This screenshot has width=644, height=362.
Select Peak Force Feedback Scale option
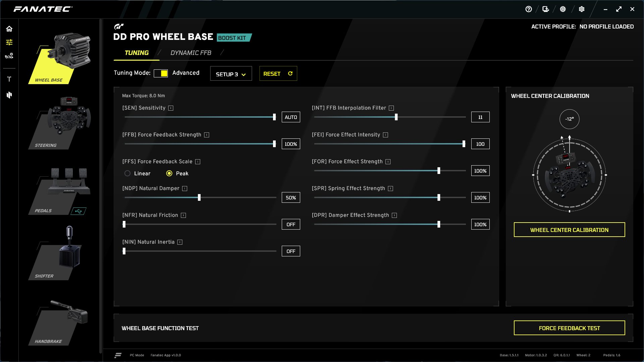coord(169,174)
